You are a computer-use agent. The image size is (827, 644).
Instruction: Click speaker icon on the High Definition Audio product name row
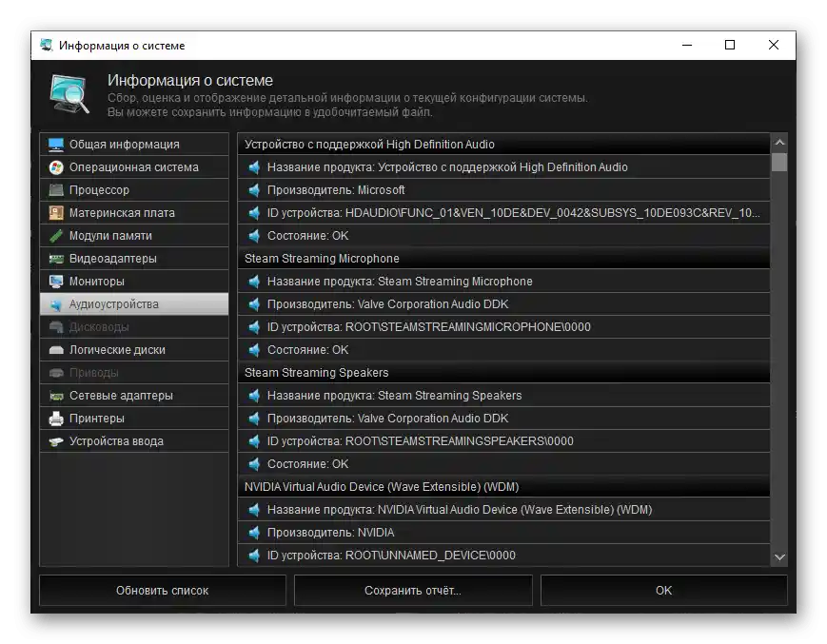tap(254, 167)
